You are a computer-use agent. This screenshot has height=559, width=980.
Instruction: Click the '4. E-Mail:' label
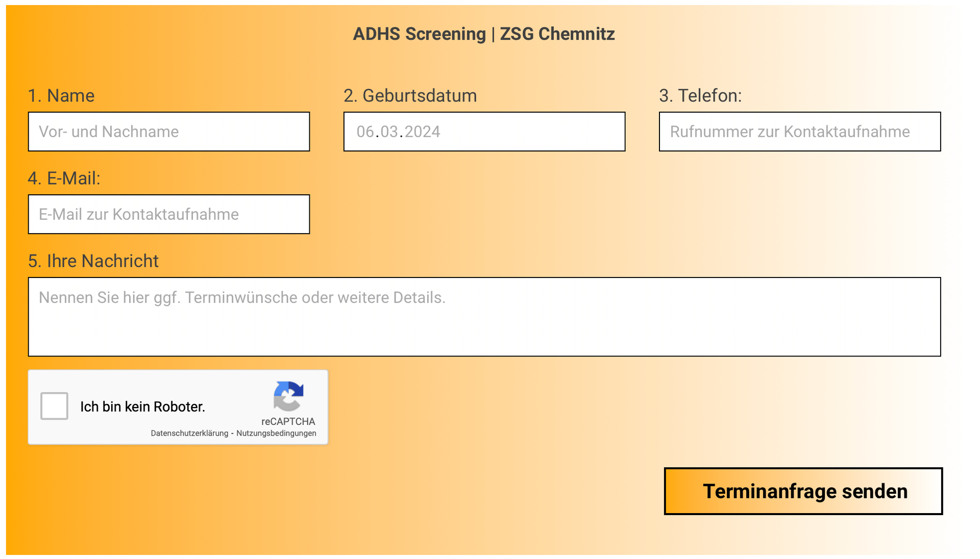pos(64,178)
